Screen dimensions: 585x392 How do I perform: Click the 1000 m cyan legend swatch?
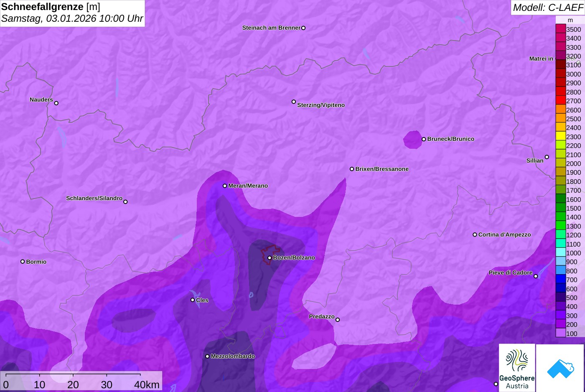(560, 252)
